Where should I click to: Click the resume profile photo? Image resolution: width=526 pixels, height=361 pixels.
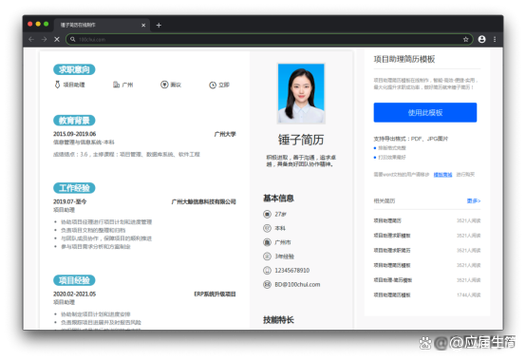click(x=301, y=93)
